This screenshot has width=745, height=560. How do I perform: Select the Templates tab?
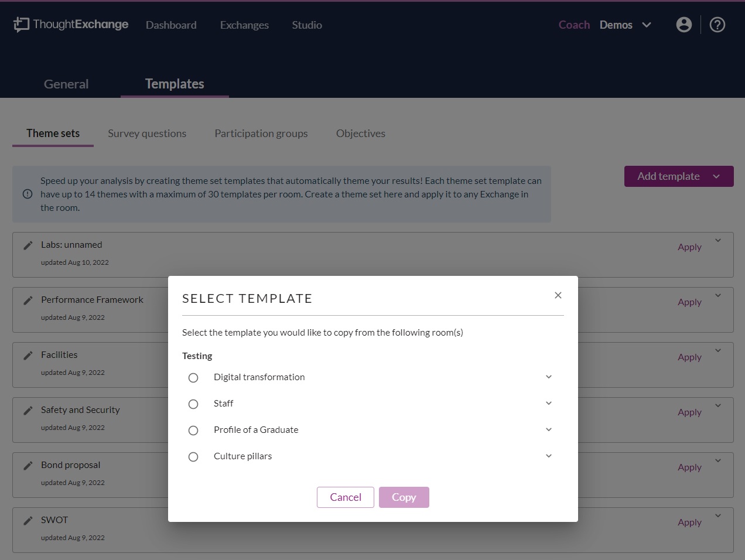tap(175, 84)
